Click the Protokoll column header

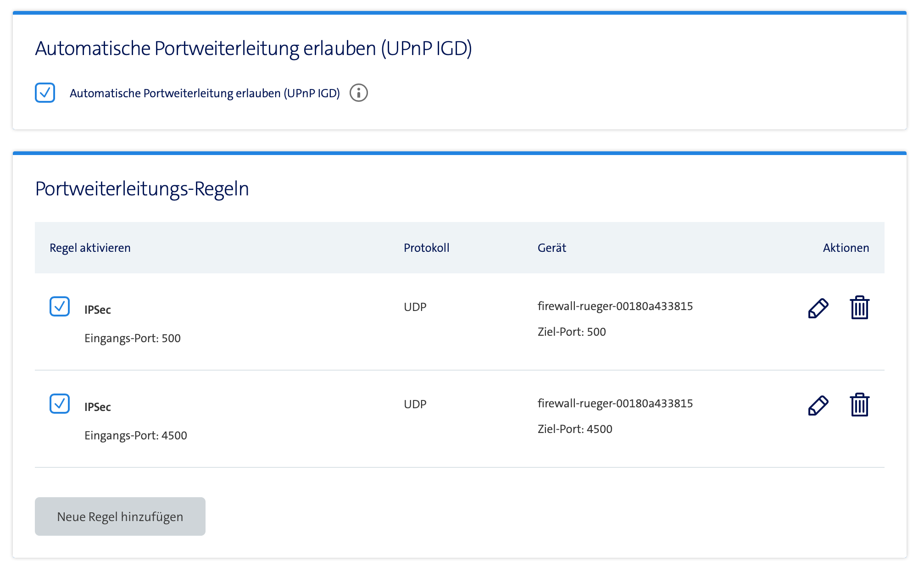(x=426, y=248)
